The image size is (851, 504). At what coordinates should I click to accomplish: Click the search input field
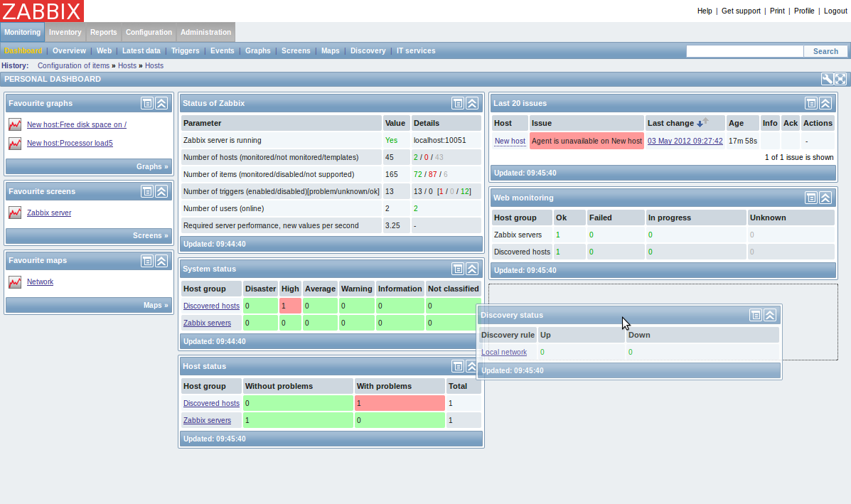coord(744,51)
